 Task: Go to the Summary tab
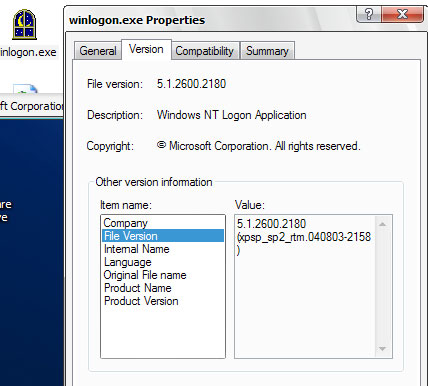point(267,51)
